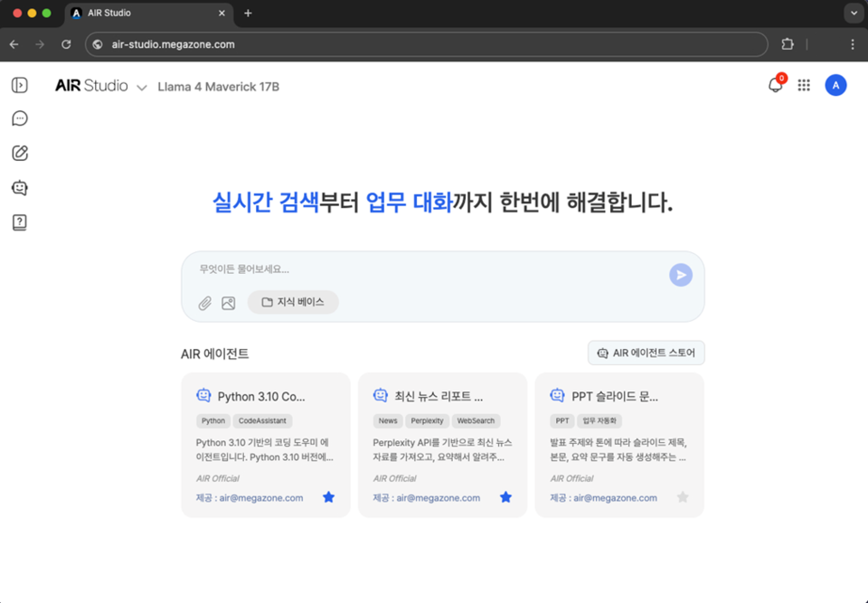Favorite the PPT 슬라이드 agent star

point(683,496)
